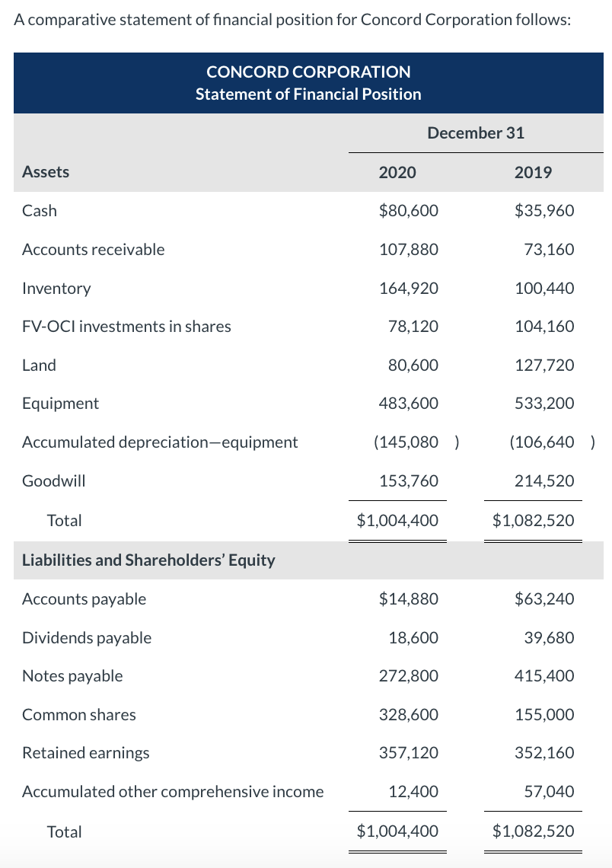Click the CONCORD CORPORATION header title

coord(308,72)
